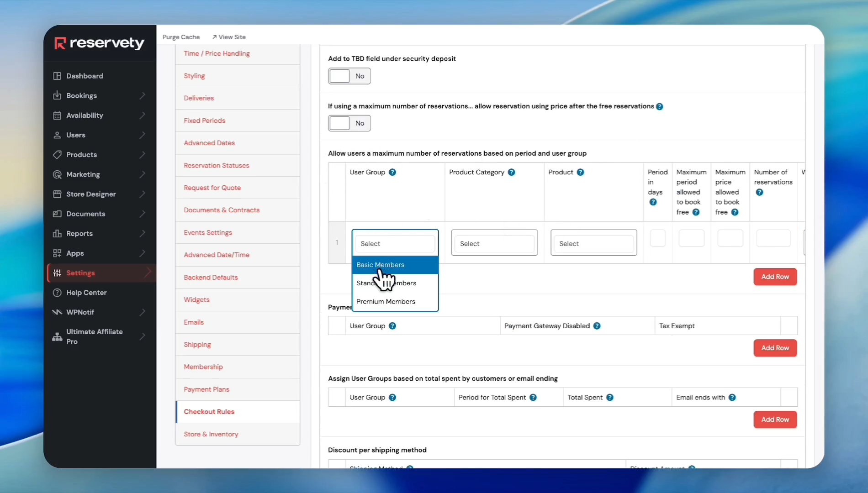Switch to Store & Inventory settings tab

(211, 434)
